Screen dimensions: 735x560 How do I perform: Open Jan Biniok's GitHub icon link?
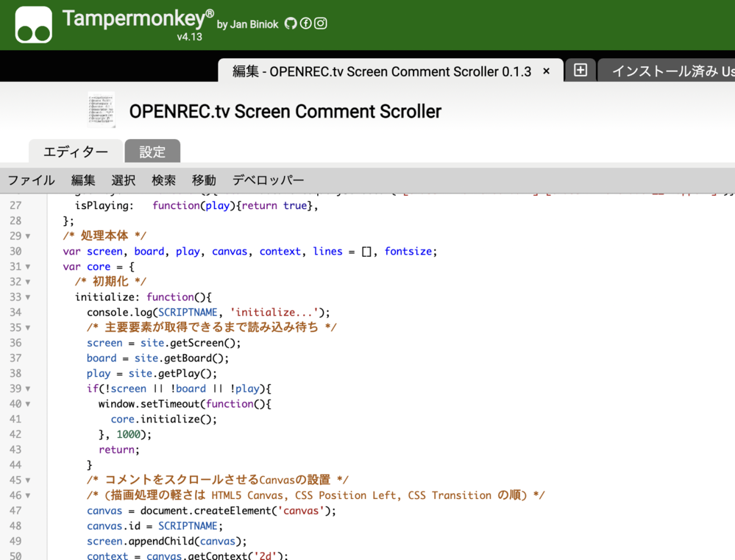point(291,24)
